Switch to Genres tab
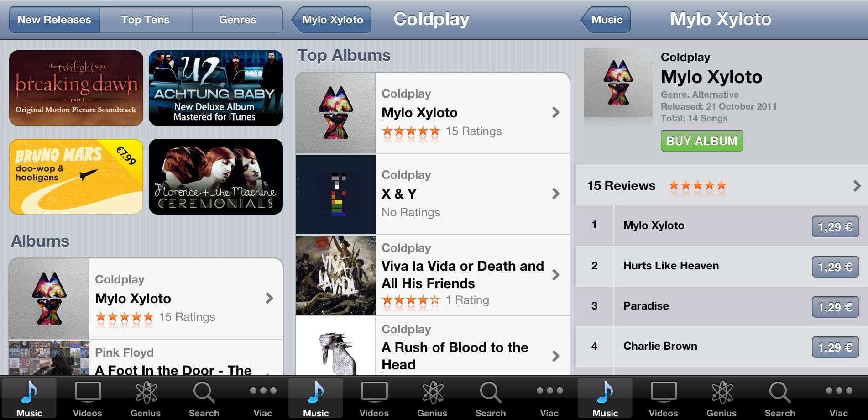The width and height of the screenshot is (868, 420). coord(237,20)
